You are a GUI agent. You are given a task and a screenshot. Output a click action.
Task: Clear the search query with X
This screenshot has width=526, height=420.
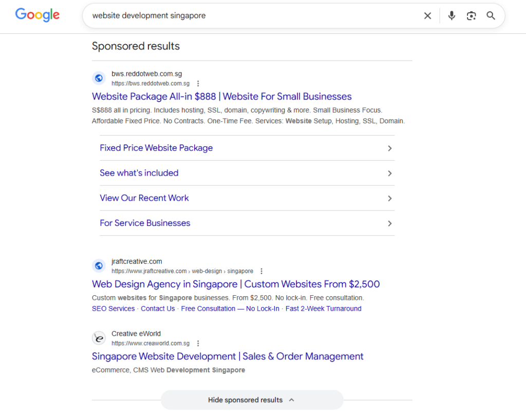point(427,16)
